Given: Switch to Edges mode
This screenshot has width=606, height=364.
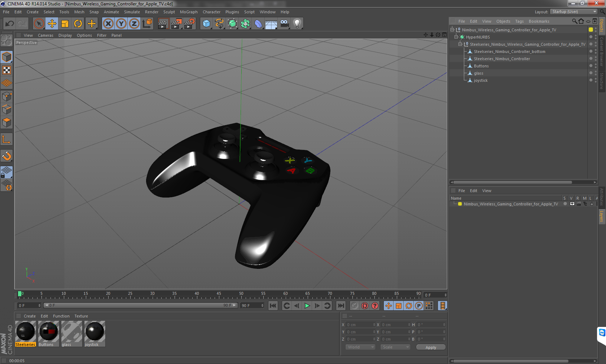Looking at the screenshot, I should point(6,109).
